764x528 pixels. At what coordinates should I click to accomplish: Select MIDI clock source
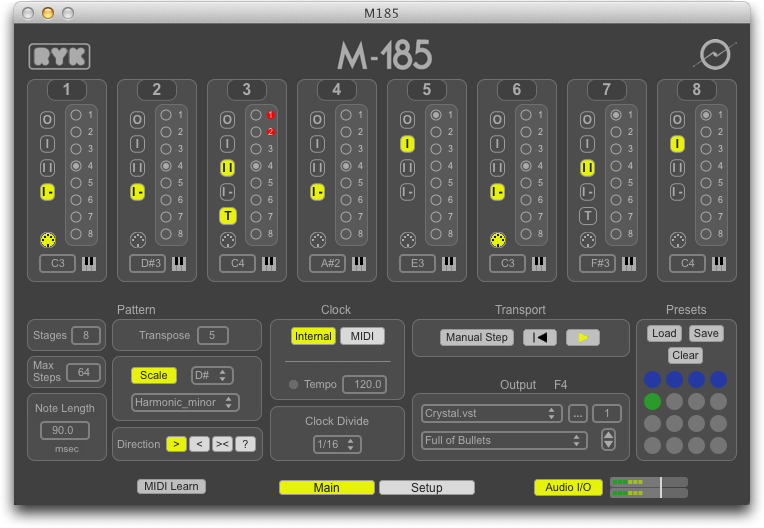[363, 336]
